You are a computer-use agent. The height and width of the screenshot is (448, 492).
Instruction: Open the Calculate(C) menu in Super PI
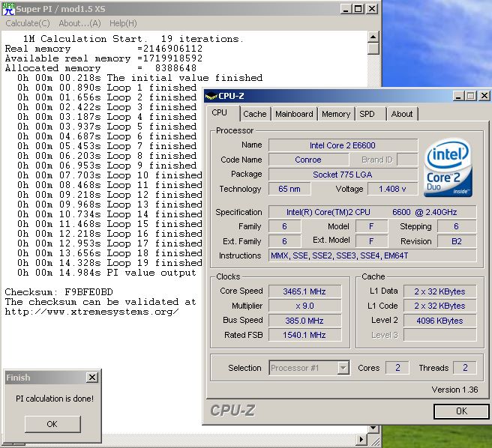click(28, 23)
